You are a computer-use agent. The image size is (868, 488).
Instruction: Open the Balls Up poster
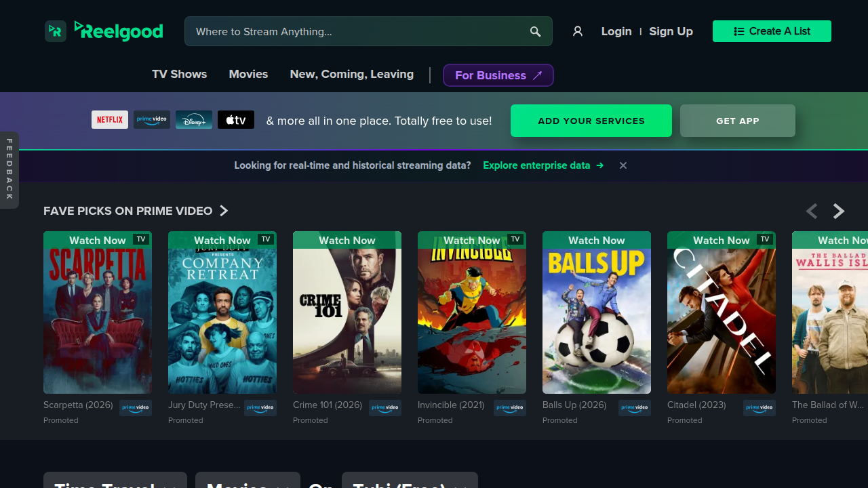pos(597,312)
